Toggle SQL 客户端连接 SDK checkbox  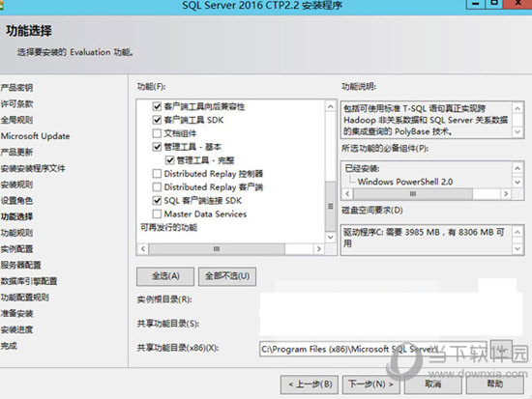(157, 200)
